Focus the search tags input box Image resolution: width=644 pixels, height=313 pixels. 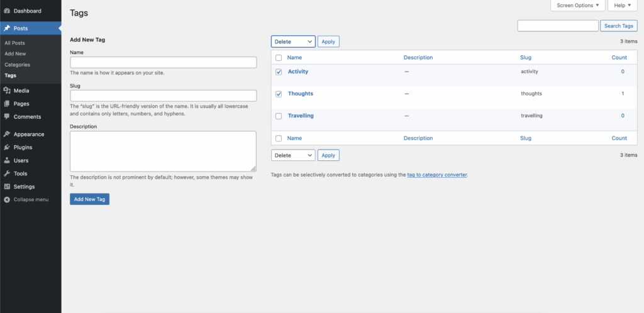[558, 25]
